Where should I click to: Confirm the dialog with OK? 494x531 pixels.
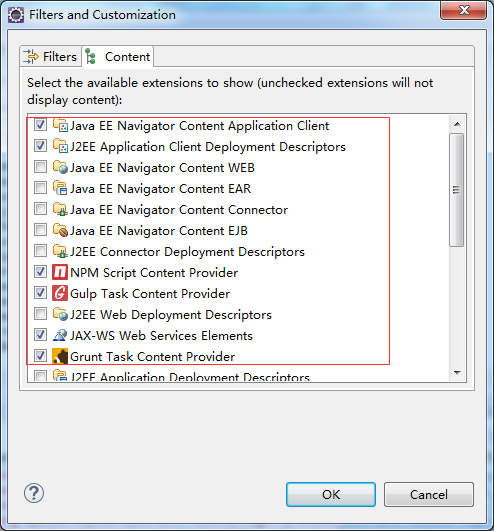(x=331, y=495)
